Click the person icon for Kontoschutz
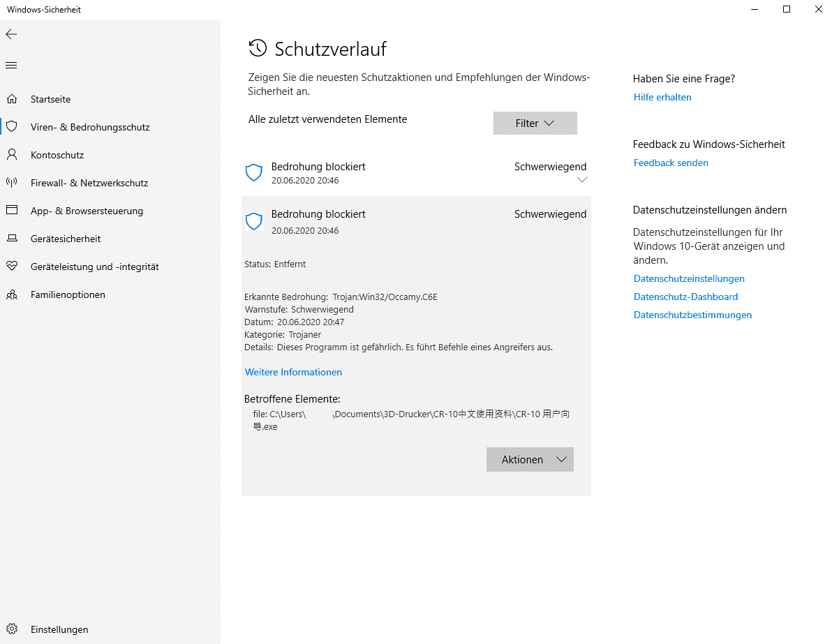Image resolution: width=832 pixels, height=644 pixels. coord(12,154)
